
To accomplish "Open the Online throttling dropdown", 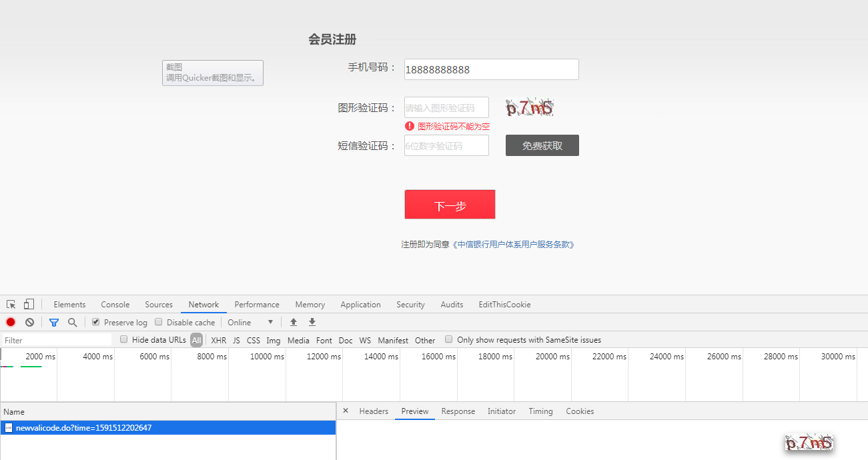I will click(x=250, y=322).
